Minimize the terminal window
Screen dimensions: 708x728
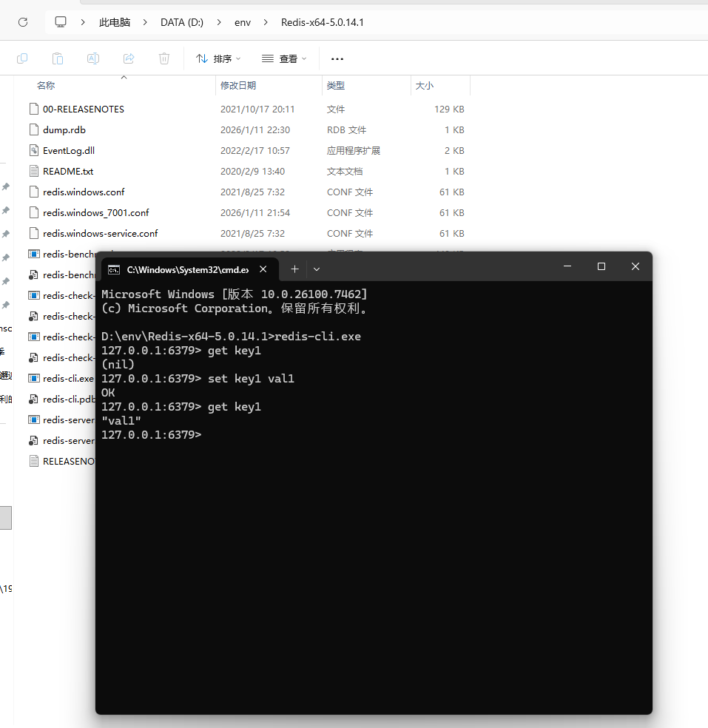[567, 266]
